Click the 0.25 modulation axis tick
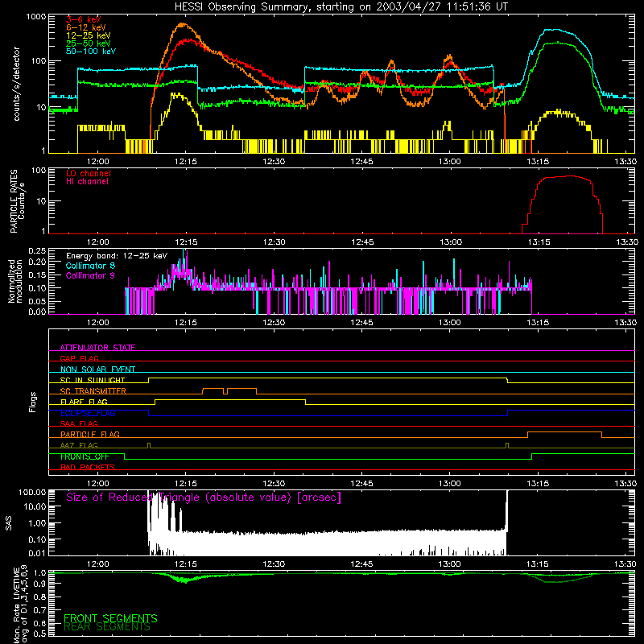Screen dimensions: 644x644 37,250
